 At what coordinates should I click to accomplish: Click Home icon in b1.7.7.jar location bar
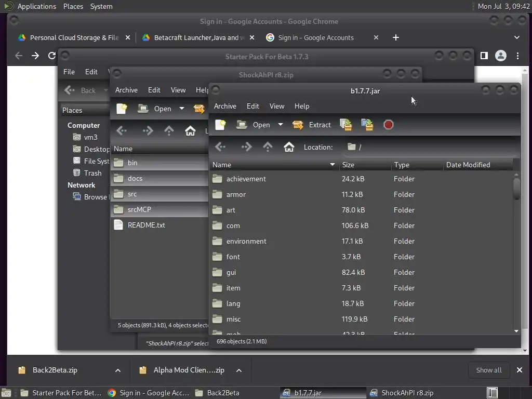[289, 147]
